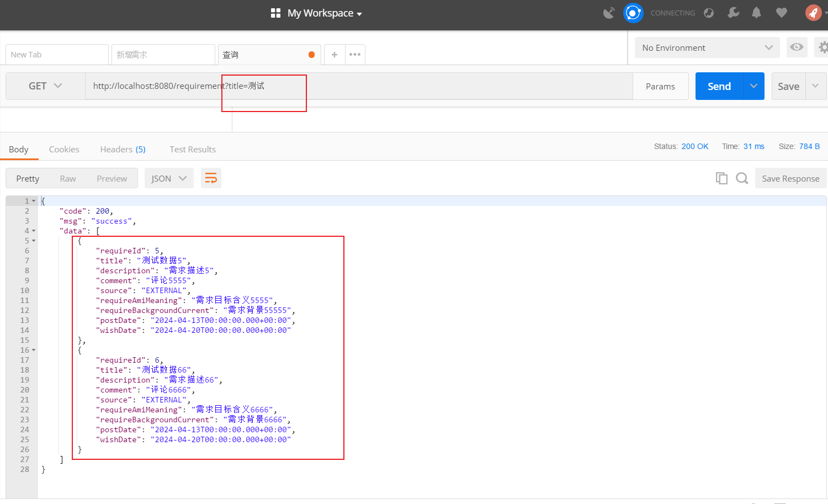Click the Save Response button
The width and height of the screenshot is (828, 504).
pos(790,178)
